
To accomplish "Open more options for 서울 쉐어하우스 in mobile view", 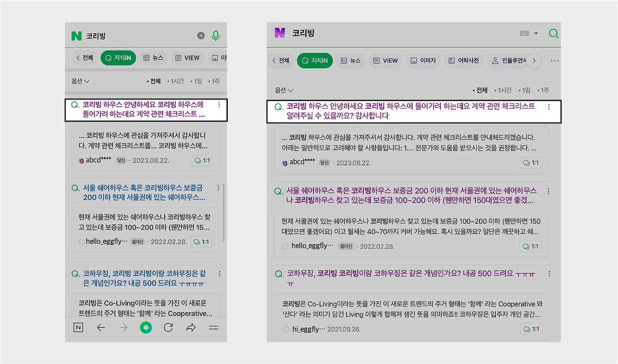I will pos(218,188).
